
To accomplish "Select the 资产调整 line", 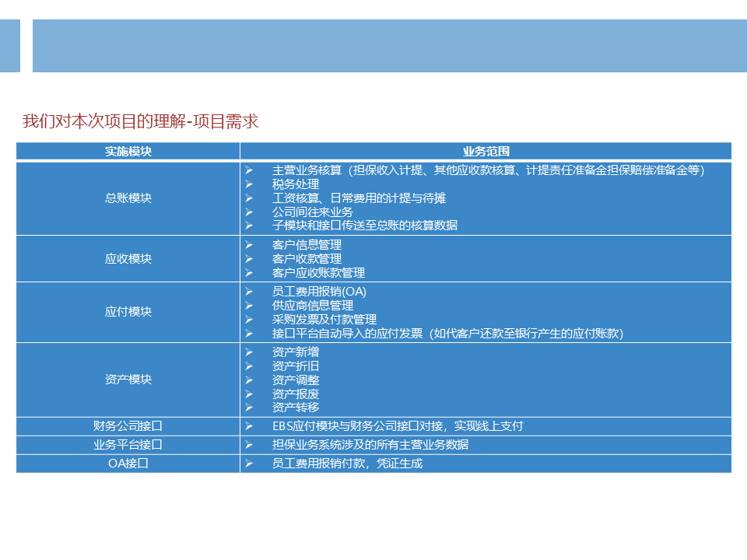I will pos(296,380).
